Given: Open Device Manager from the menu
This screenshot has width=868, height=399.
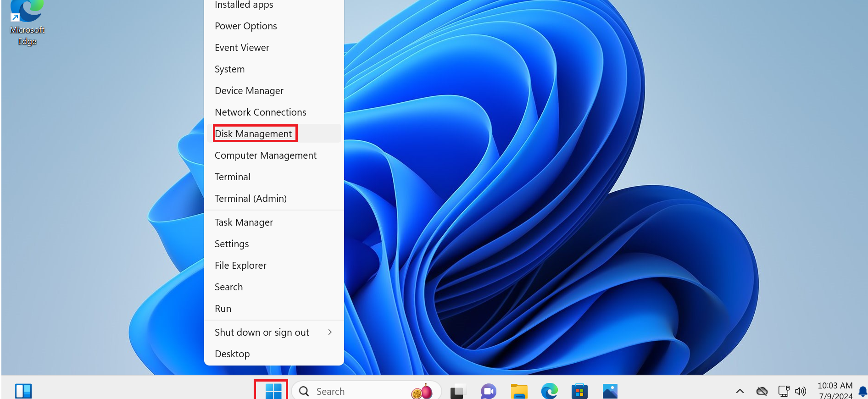Looking at the screenshot, I should tap(274, 90).
